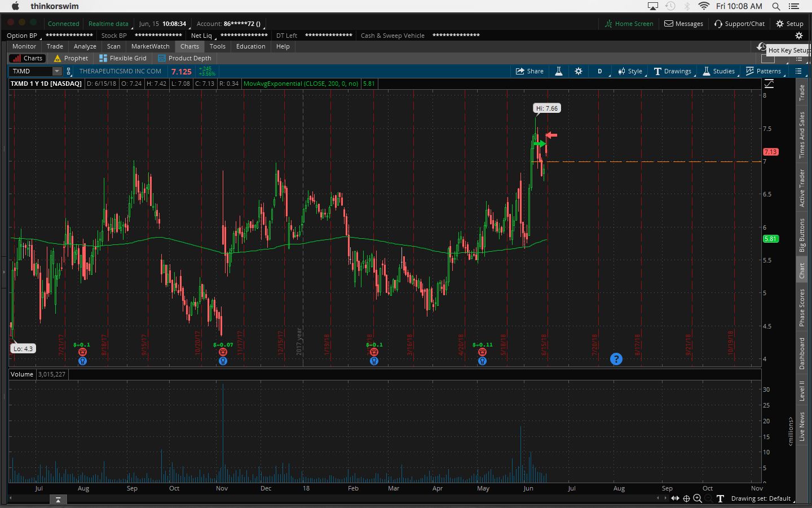Select the crosshair pan tool icon

click(x=686, y=498)
